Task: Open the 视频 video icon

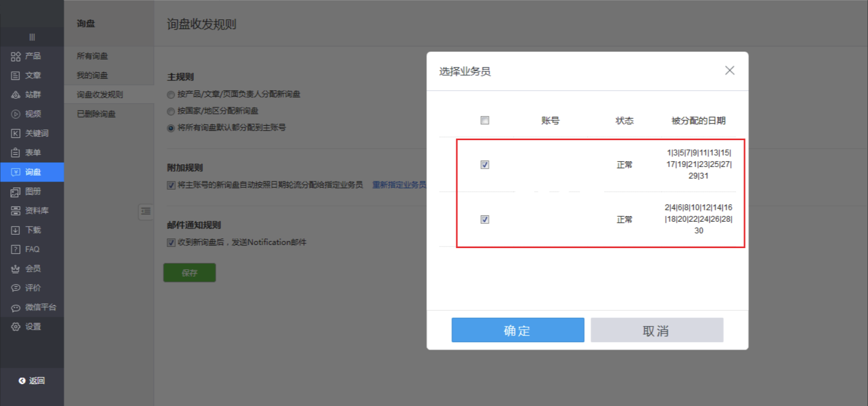Action: point(16,114)
